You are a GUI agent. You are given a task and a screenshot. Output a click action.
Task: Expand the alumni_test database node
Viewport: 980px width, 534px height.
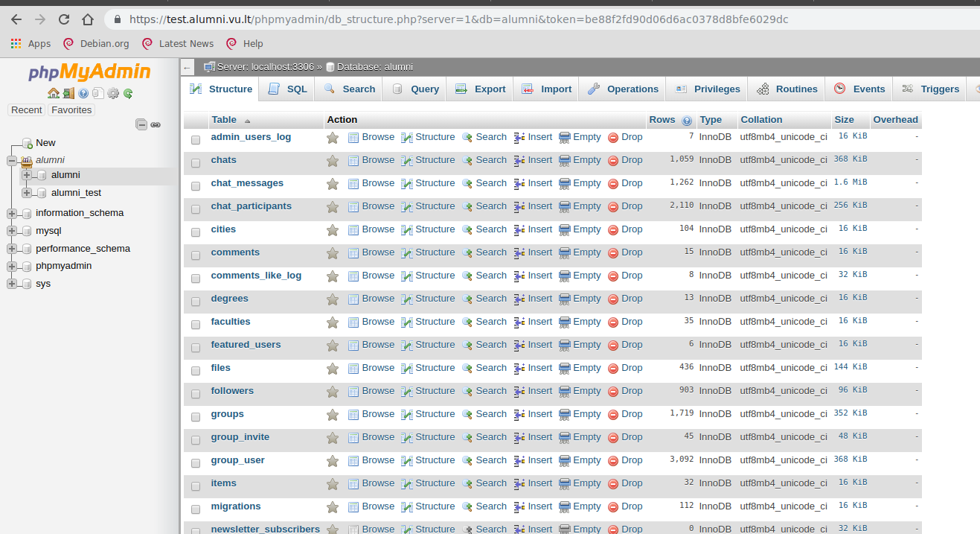[x=27, y=193]
